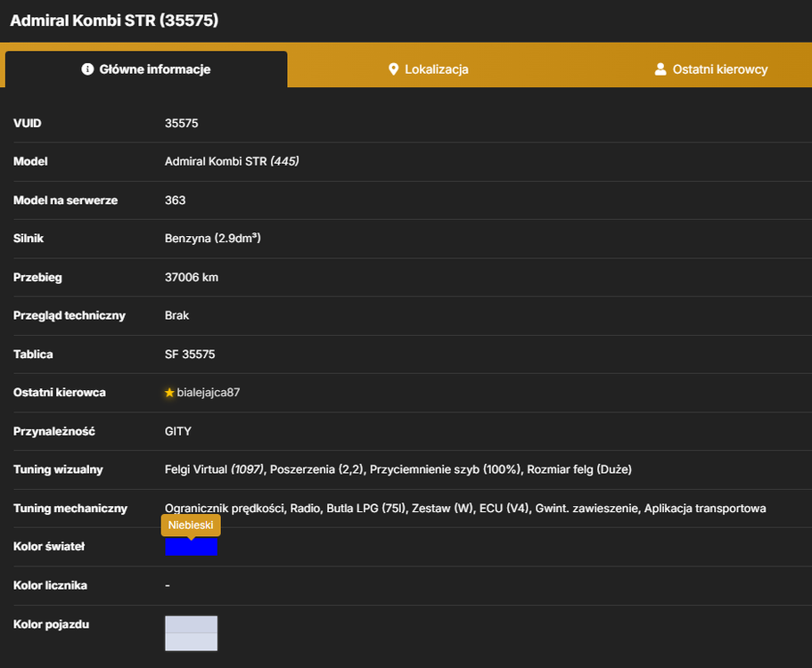
Task: Click the Tuning wizualny label
Action: click(58, 469)
